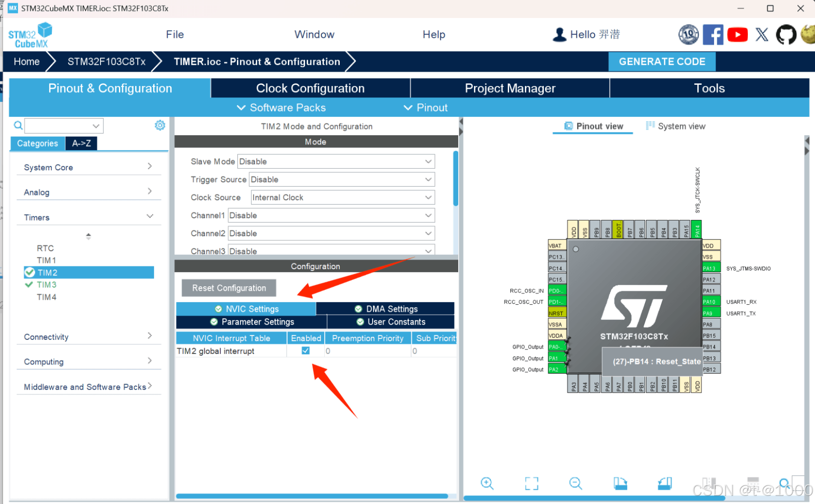The height and width of the screenshot is (504, 815).
Task: Expand the System Core category
Action: click(89, 167)
